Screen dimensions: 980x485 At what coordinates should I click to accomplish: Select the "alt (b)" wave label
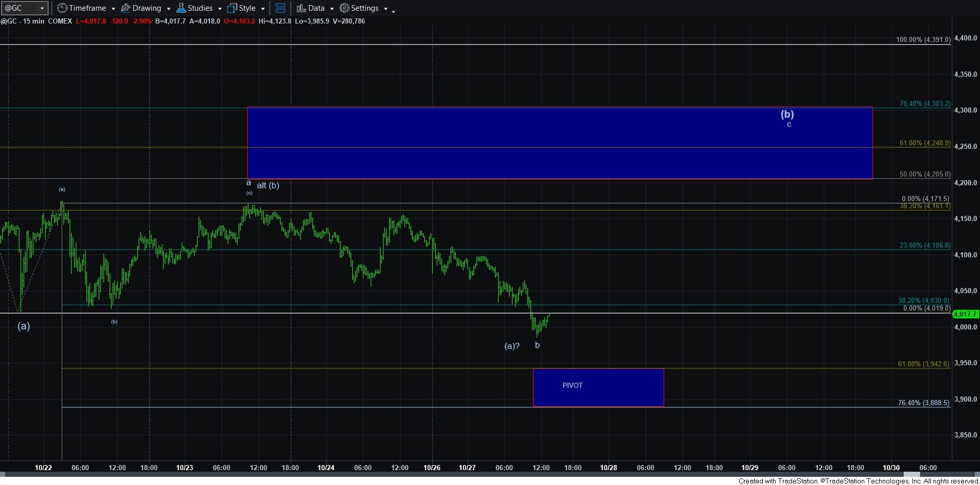pyautogui.click(x=268, y=185)
